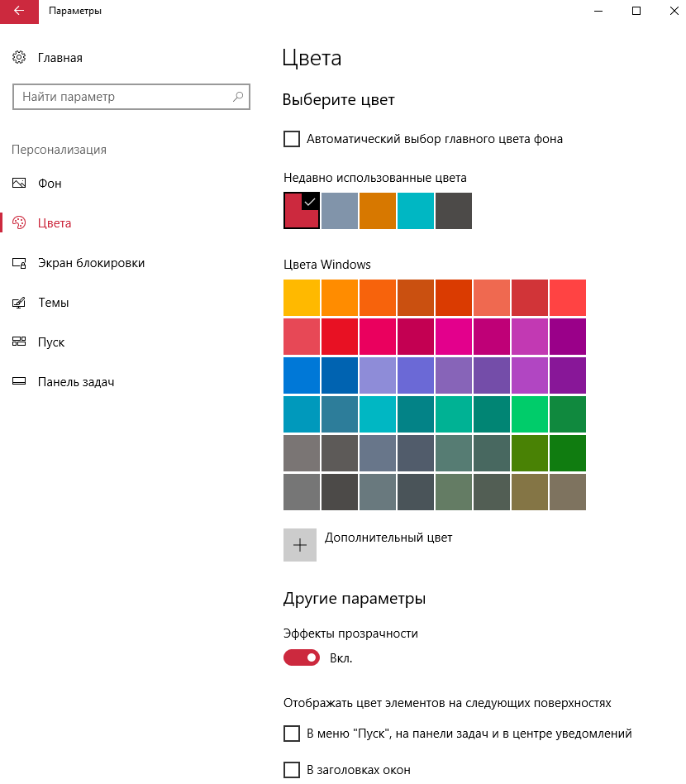Turn off the Эффекты прозрачности toggle
The height and width of the screenshot is (784, 686).
[x=302, y=658]
